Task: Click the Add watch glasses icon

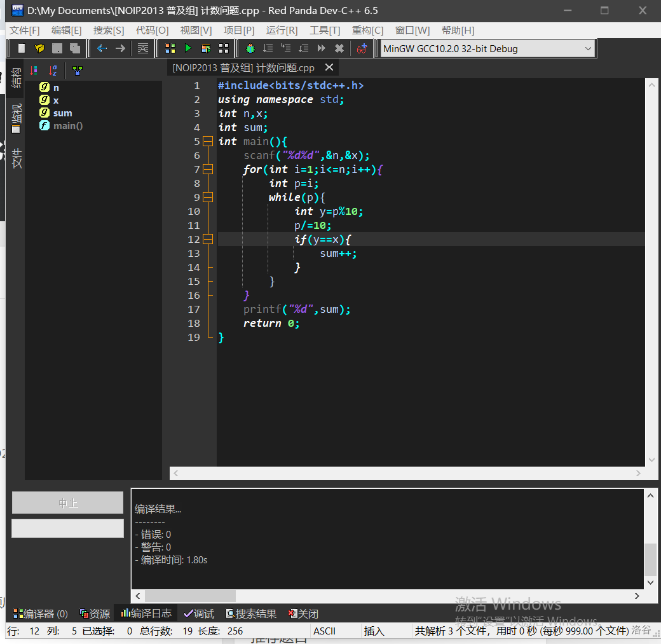Action: point(362,48)
